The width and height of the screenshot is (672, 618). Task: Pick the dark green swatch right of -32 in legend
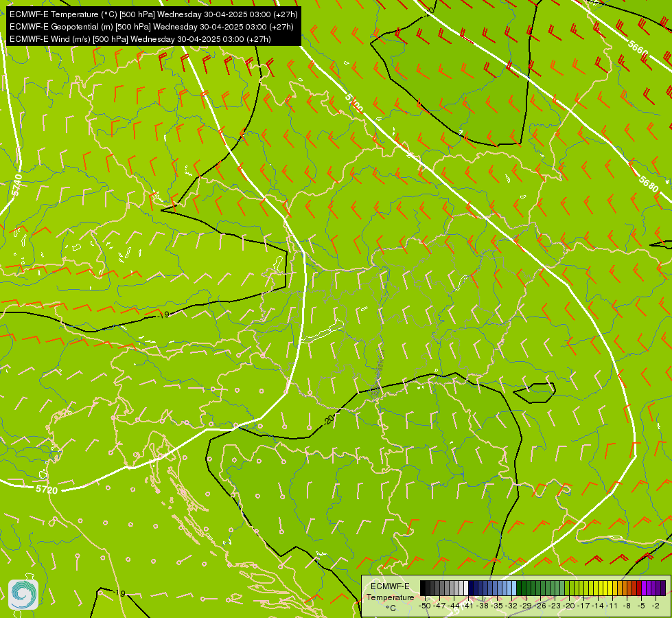pyautogui.click(x=519, y=588)
